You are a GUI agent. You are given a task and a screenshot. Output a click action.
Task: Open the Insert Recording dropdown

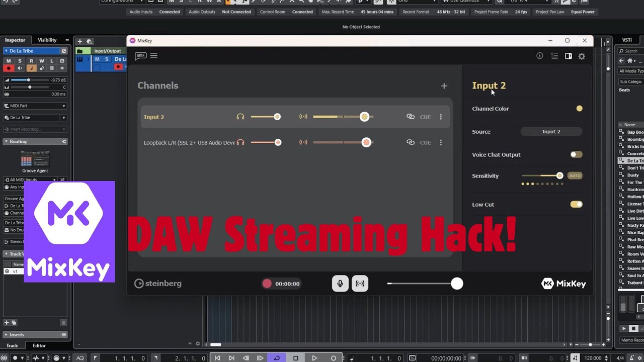(x=35, y=129)
